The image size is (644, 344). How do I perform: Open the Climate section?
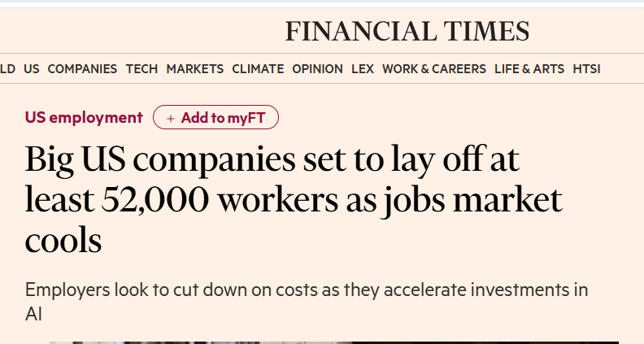pyautogui.click(x=258, y=69)
